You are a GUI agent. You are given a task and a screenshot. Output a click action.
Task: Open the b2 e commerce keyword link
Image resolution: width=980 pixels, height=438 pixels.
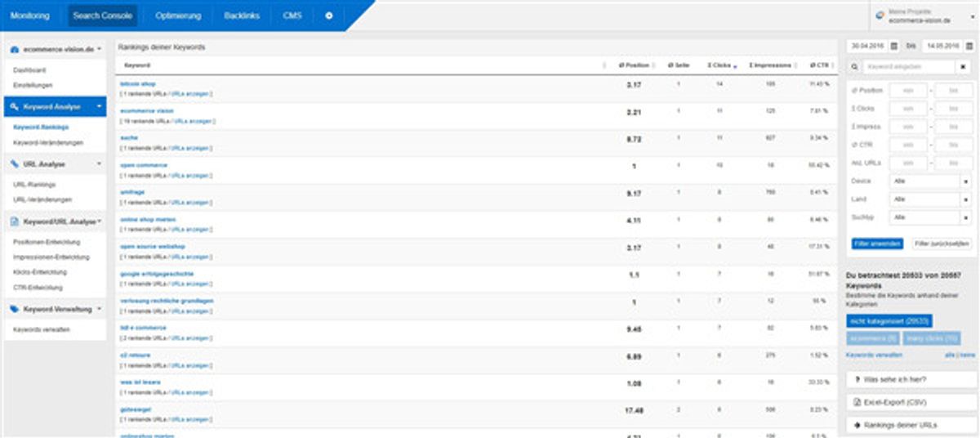(x=143, y=328)
